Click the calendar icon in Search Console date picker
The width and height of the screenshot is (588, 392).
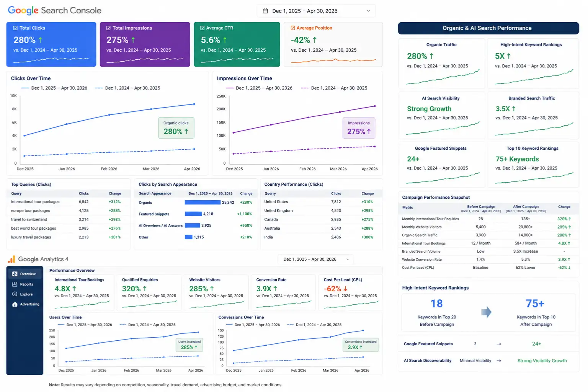coord(265,11)
